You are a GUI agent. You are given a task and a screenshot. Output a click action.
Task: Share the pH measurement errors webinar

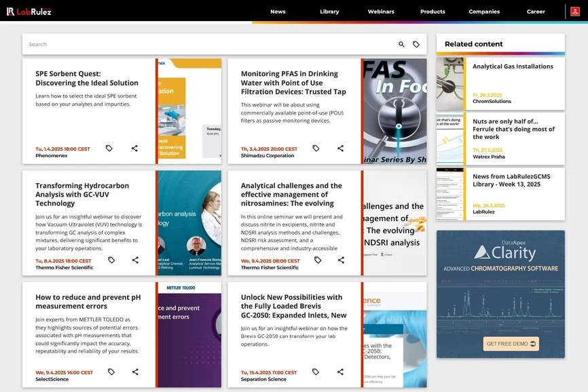[x=135, y=372]
